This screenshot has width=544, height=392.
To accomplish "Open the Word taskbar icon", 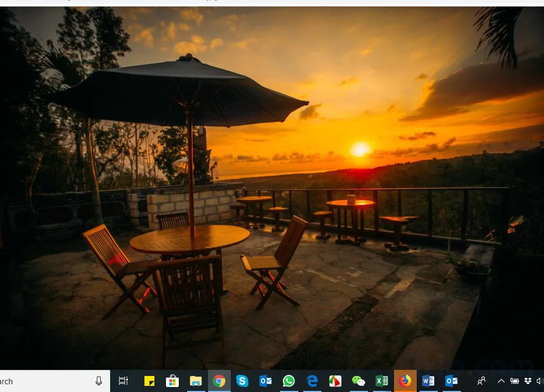I will [x=428, y=381].
